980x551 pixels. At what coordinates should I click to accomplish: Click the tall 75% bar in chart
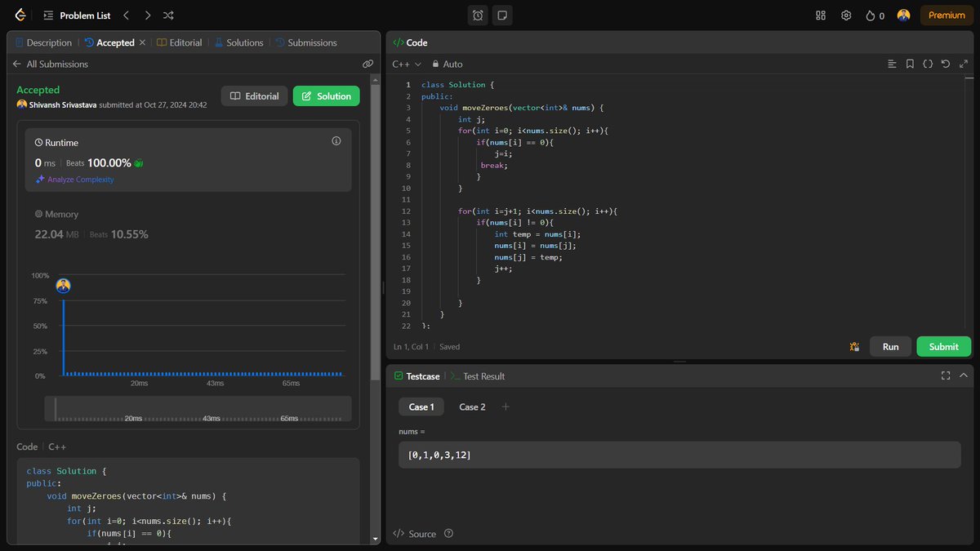coord(64,337)
